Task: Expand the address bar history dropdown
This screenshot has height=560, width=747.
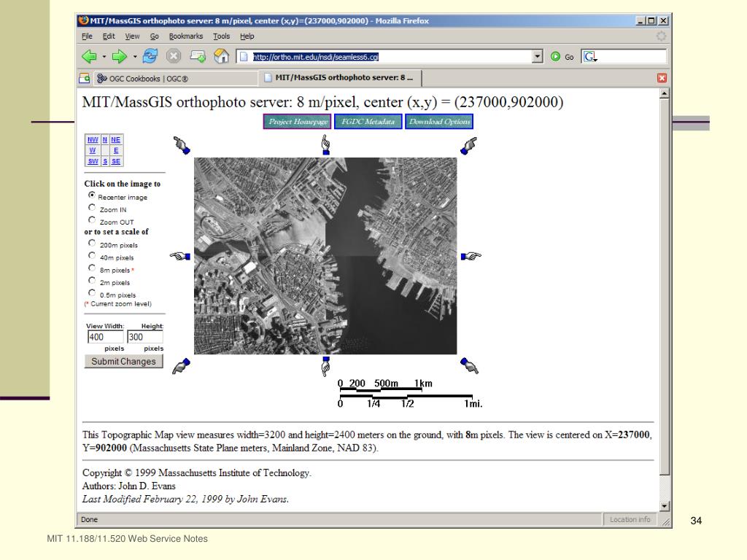Action: click(x=538, y=57)
